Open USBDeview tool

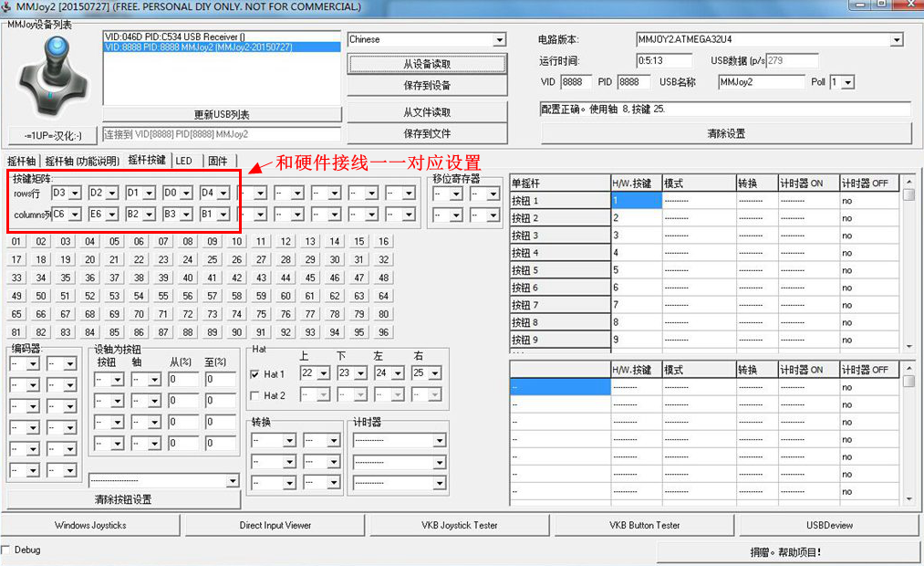point(829,525)
